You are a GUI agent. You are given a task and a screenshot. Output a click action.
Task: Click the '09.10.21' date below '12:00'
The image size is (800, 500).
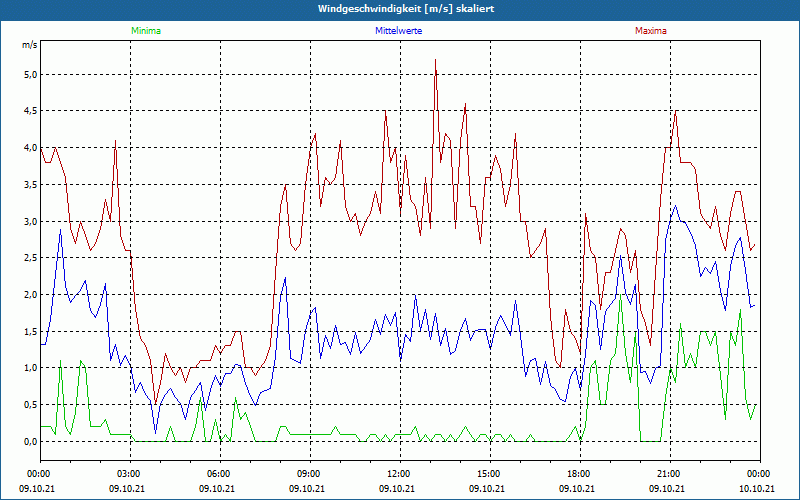396,488
